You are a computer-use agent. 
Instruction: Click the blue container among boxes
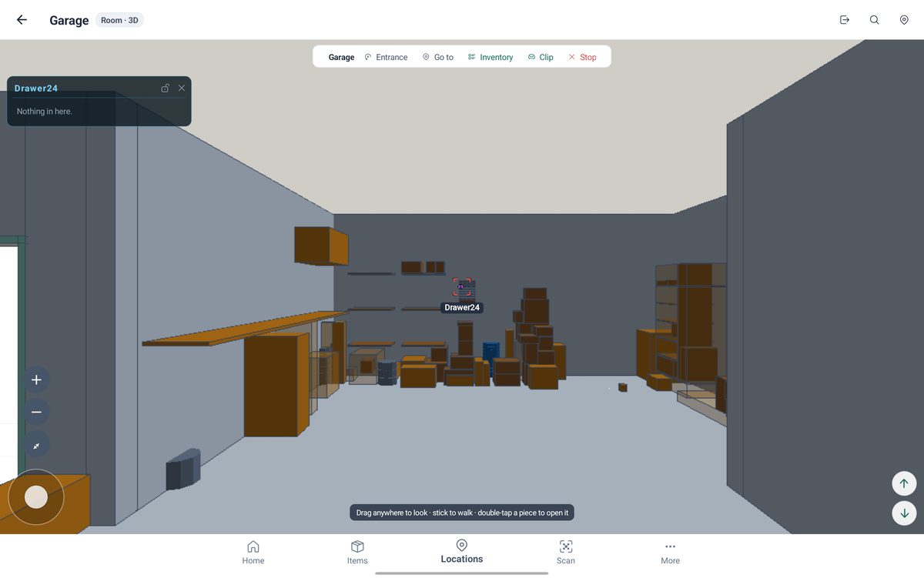491,352
